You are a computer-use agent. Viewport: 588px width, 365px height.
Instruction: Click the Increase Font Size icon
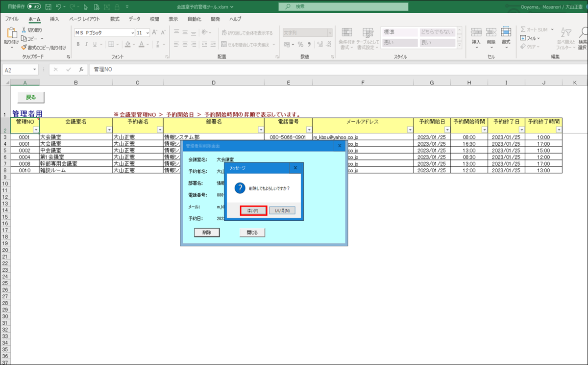pos(155,32)
